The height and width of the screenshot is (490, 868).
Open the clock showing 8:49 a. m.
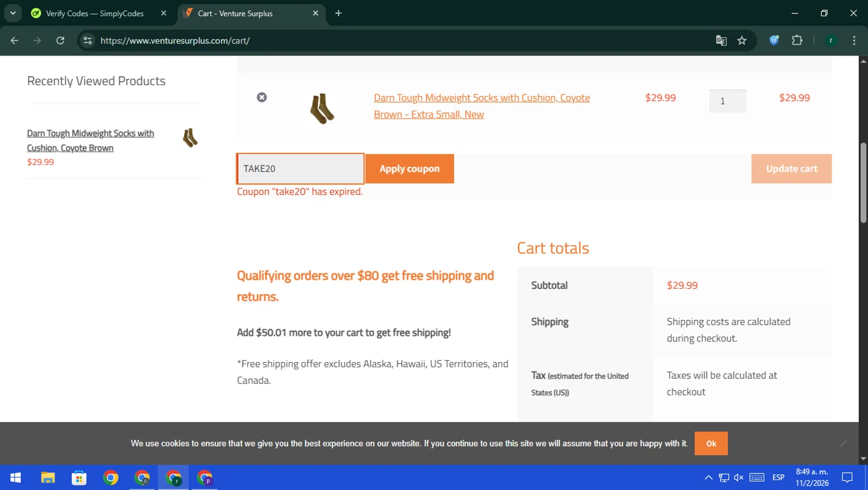click(812, 478)
